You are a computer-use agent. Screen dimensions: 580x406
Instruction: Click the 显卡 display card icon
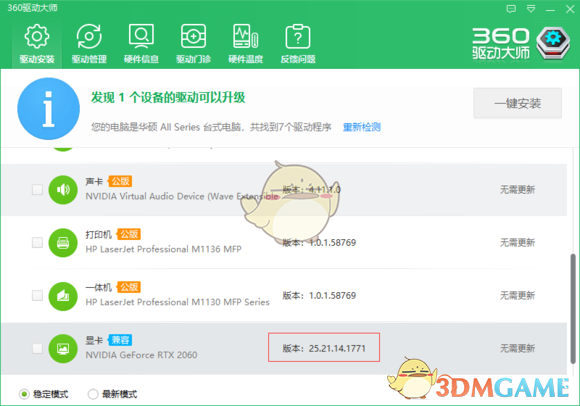tap(63, 348)
